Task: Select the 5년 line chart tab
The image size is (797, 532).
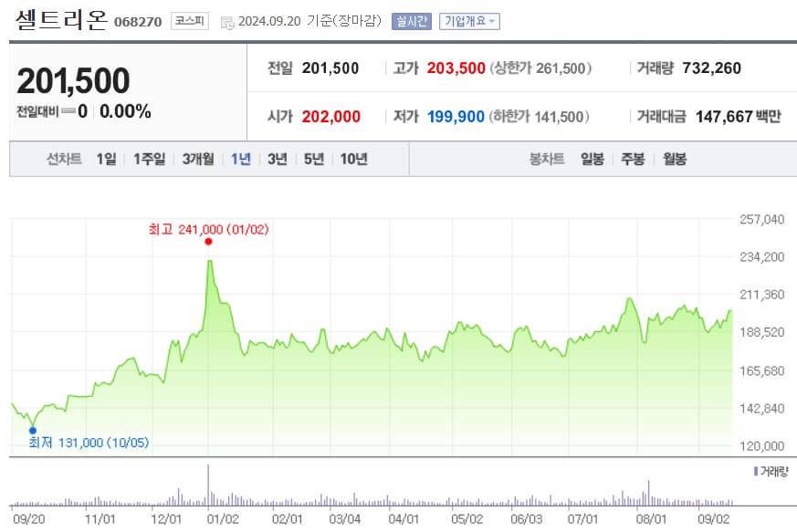Action: (314, 159)
